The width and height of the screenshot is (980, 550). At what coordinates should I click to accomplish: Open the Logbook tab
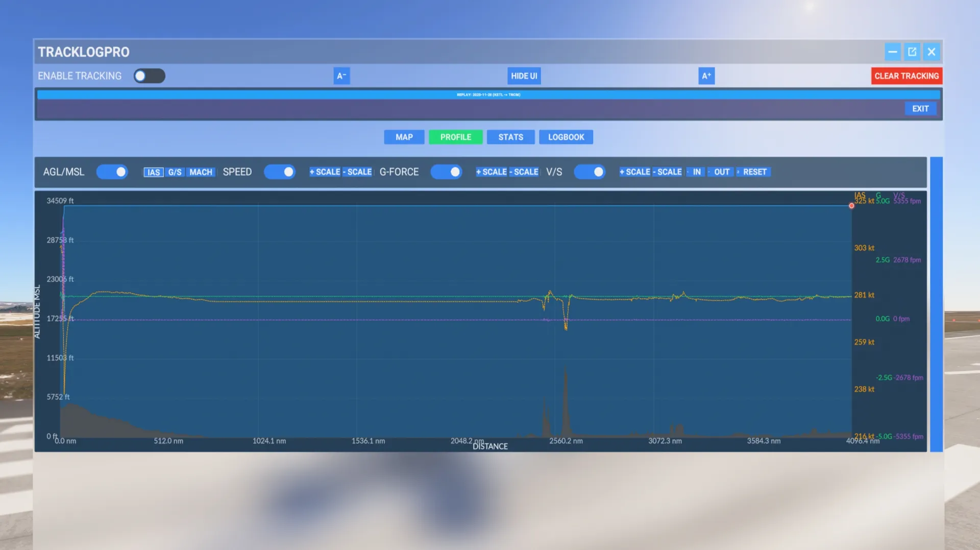566,137
